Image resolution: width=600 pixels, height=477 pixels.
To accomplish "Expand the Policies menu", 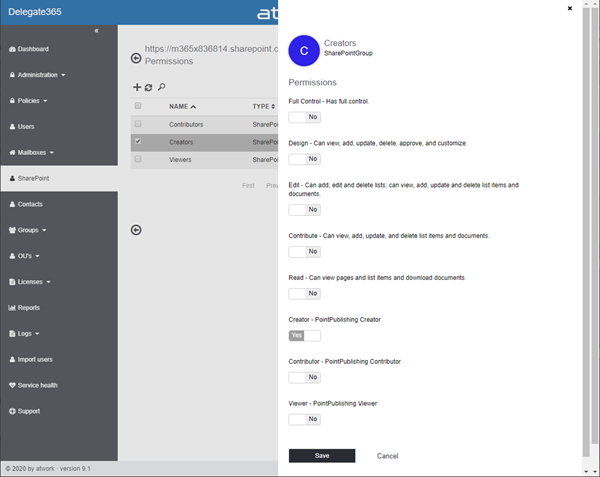I will pos(29,101).
